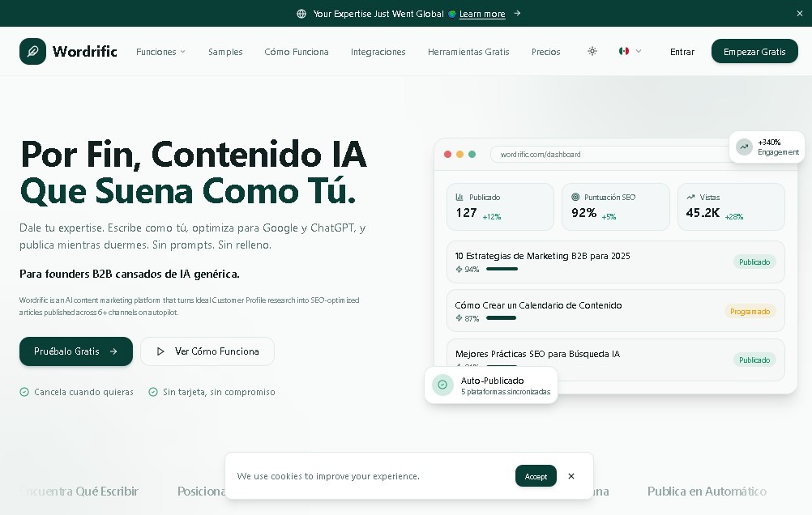
Task: Click the Publica en Automático tab
Action: point(707,492)
